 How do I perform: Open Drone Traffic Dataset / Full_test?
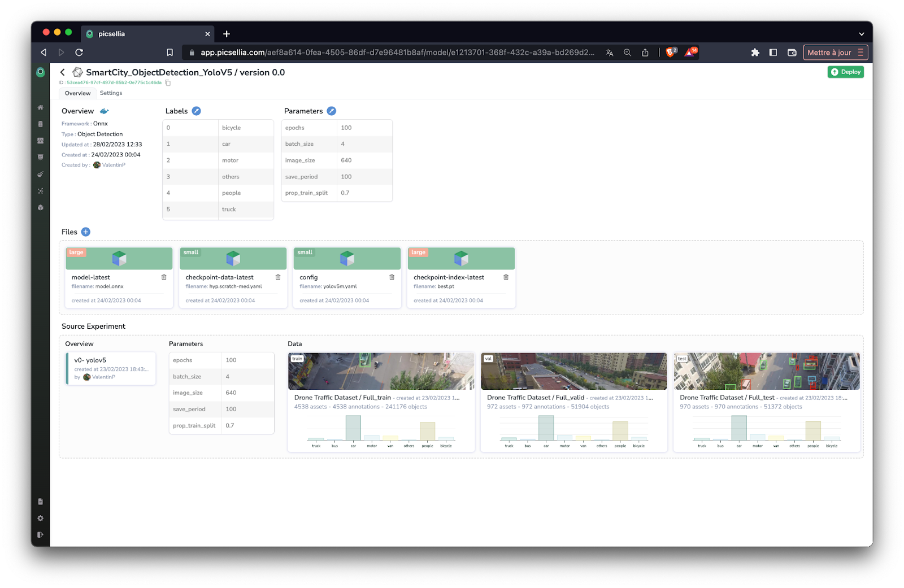(x=727, y=398)
